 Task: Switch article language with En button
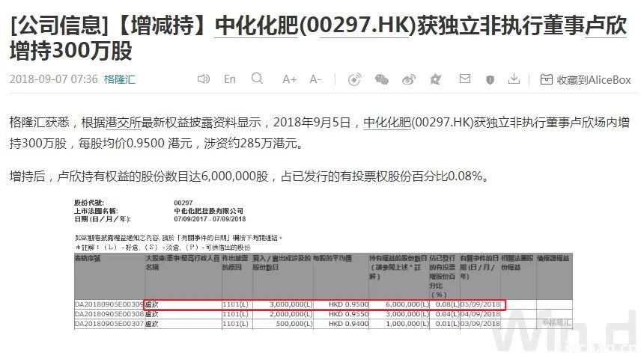coord(230,79)
